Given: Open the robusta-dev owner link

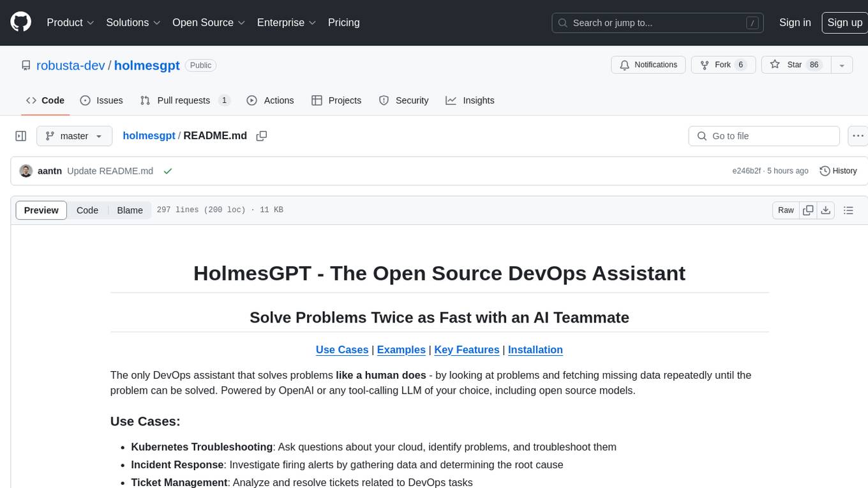Looking at the screenshot, I should pos(71,65).
